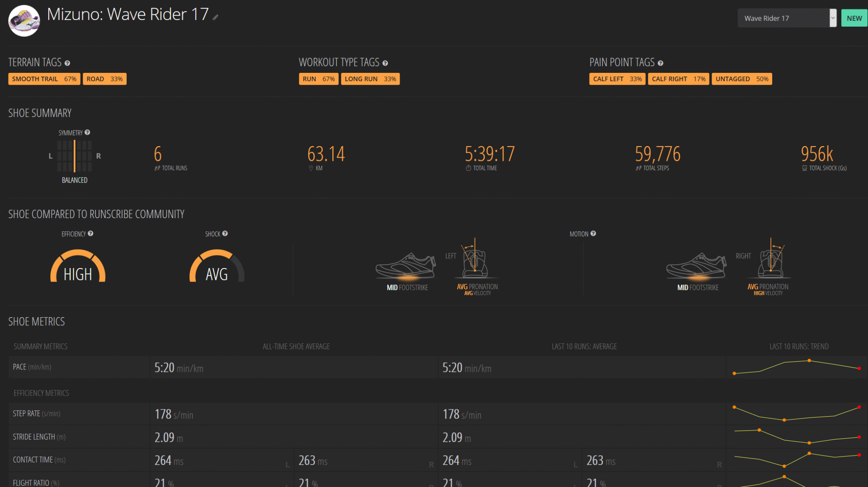Click the Motion help icon
868x487 pixels.
click(x=593, y=234)
